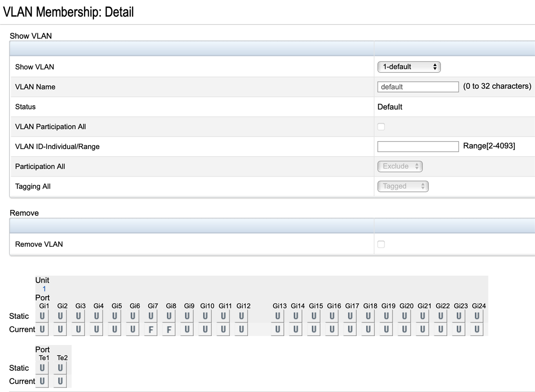Click the Show VLAN section heading
The height and width of the screenshot is (392, 535).
31,36
